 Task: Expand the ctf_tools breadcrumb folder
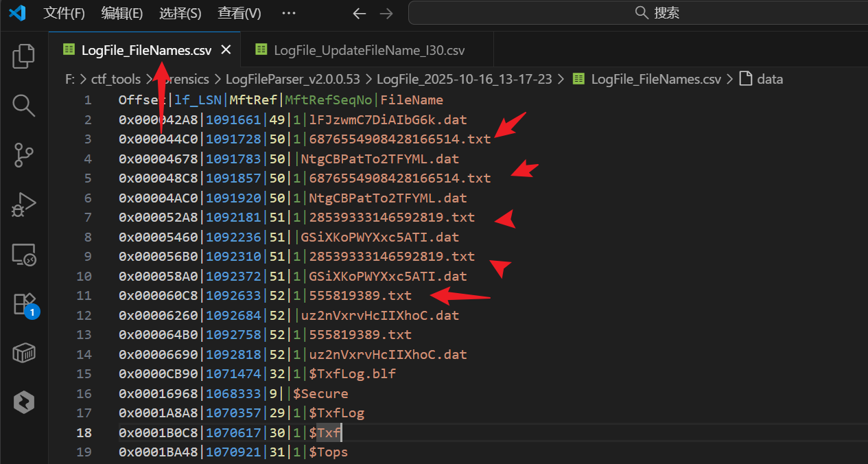(x=116, y=79)
